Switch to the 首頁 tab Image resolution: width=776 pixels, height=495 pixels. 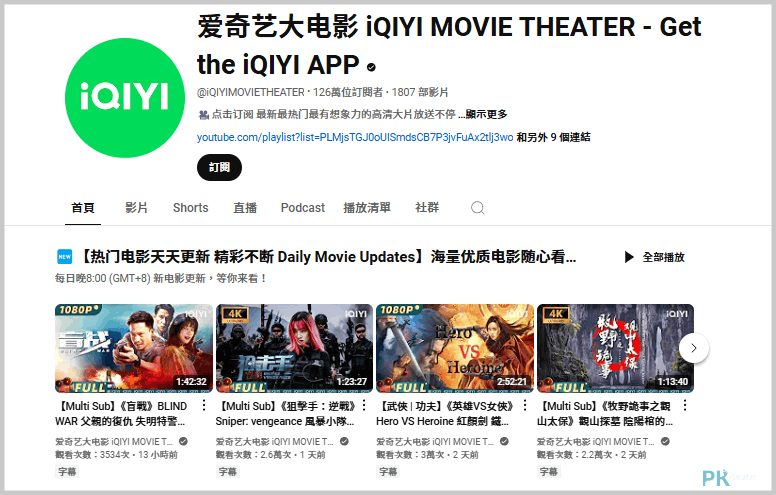83,208
